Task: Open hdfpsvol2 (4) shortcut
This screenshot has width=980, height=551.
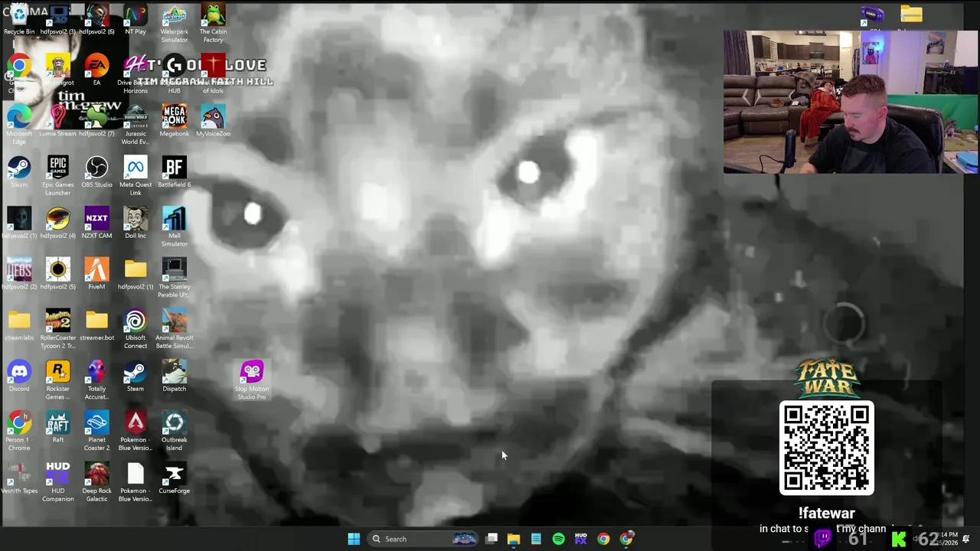Action: pyautogui.click(x=57, y=223)
